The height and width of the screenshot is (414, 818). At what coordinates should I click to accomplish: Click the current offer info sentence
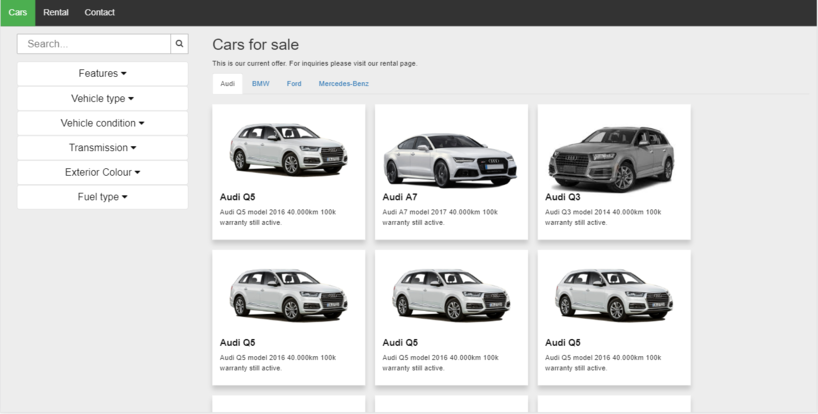point(315,64)
